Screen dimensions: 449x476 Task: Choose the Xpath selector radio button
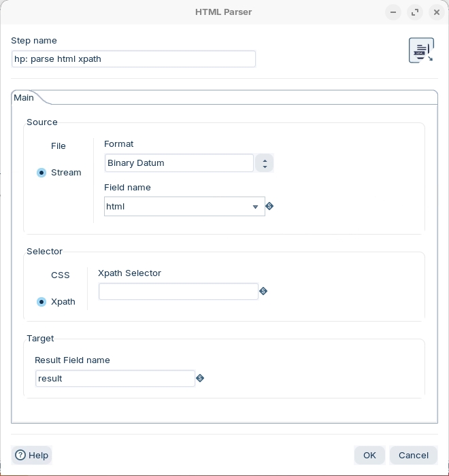point(41,302)
